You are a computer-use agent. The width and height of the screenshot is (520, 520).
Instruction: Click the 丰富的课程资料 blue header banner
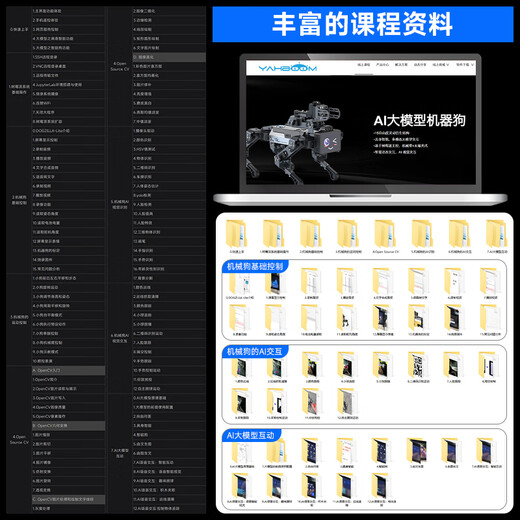tap(363, 24)
